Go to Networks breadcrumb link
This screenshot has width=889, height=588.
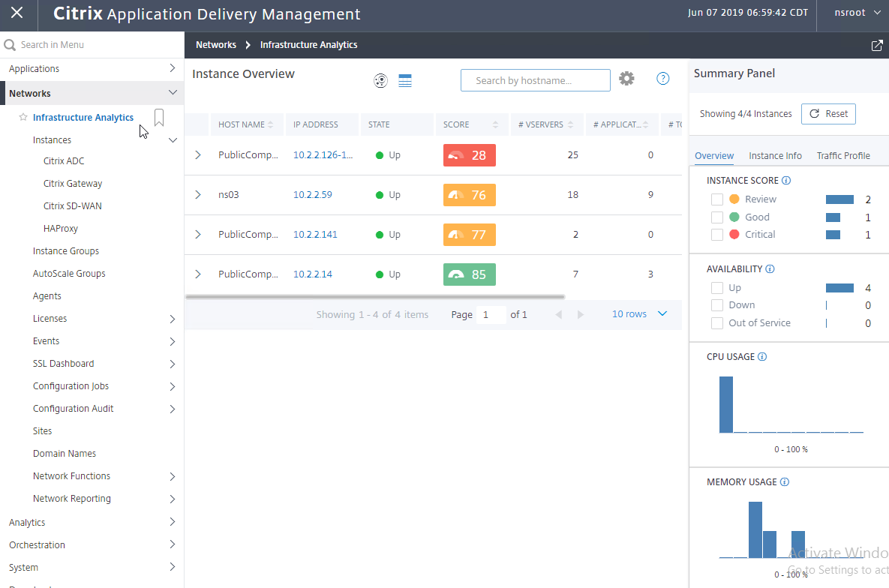[x=216, y=45]
